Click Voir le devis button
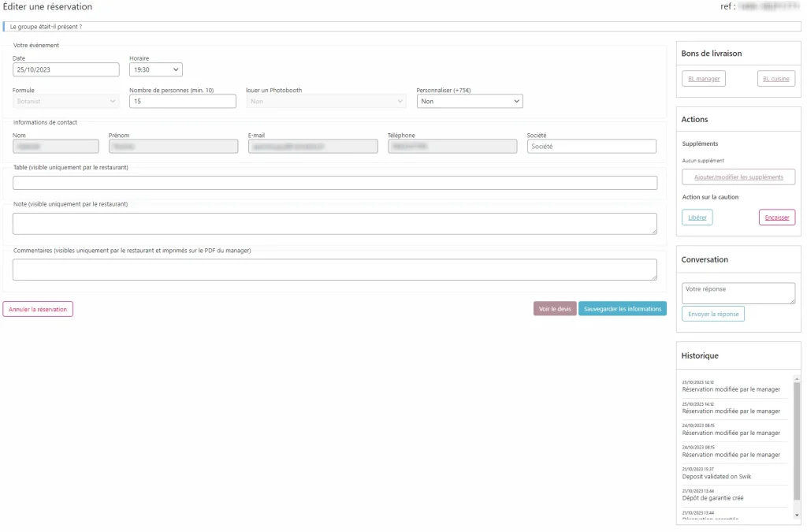This screenshot has height=532, width=807. (555, 309)
